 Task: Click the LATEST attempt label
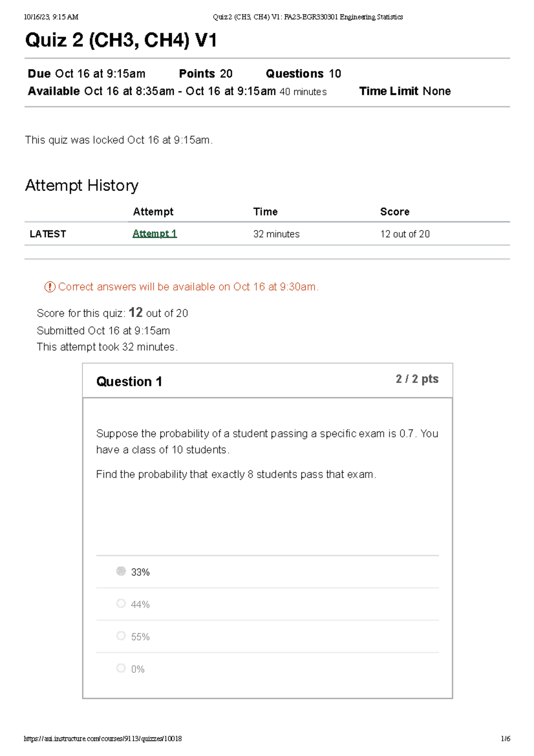tap(47, 233)
